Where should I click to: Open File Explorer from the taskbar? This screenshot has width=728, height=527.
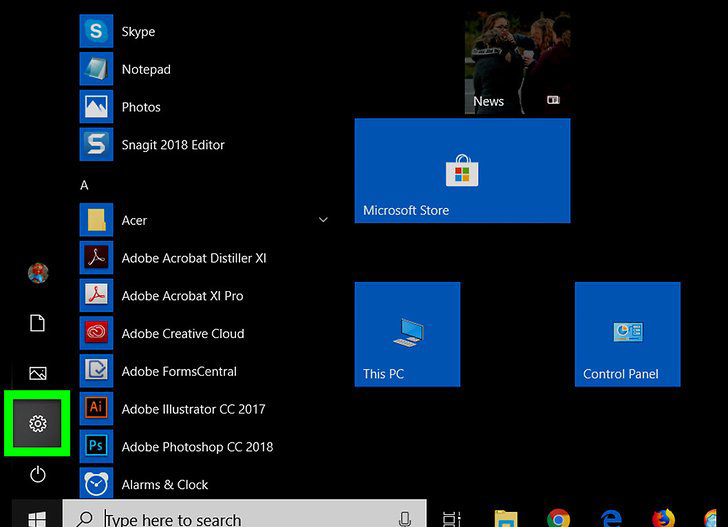tap(506, 519)
